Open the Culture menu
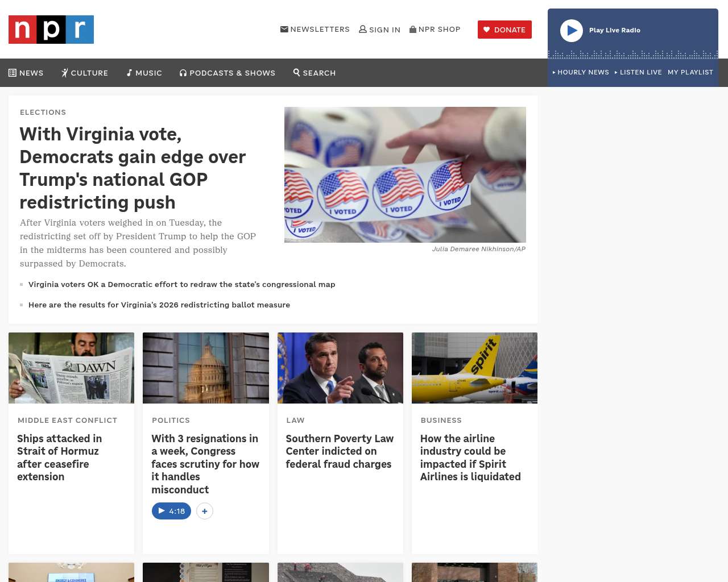 point(85,73)
